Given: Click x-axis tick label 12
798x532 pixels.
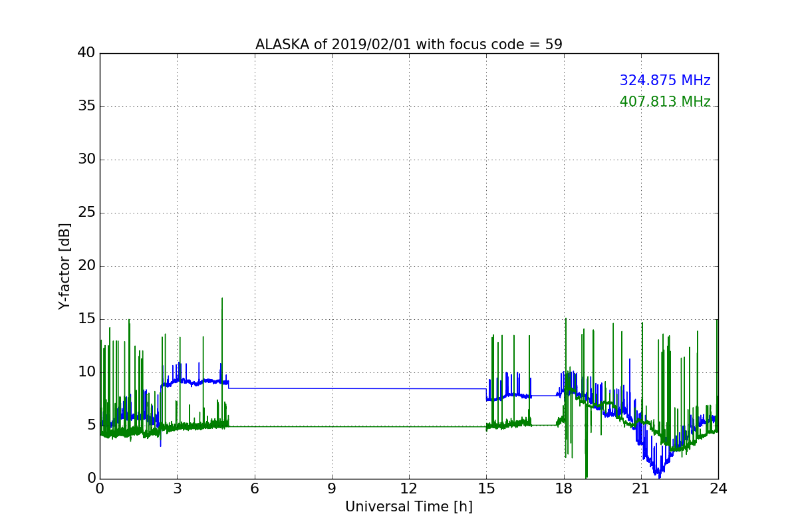Looking at the screenshot, I should (x=409, y=488).
